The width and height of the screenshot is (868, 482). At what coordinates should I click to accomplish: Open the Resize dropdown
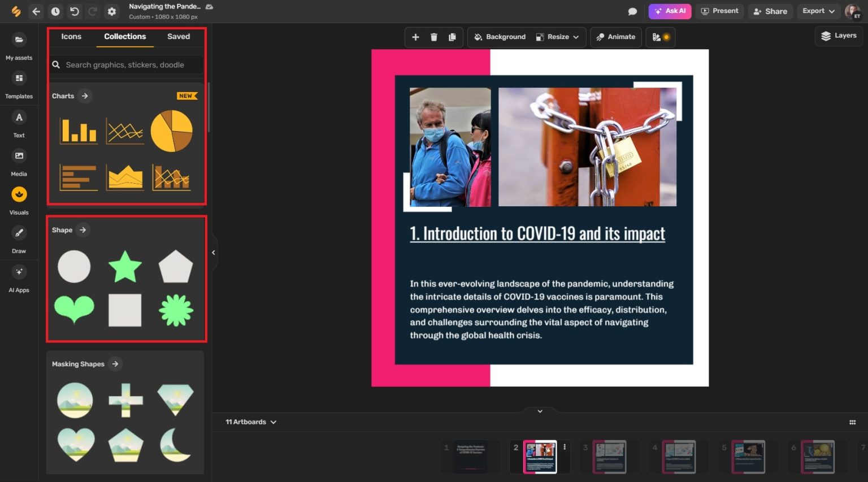click(558, 37)
